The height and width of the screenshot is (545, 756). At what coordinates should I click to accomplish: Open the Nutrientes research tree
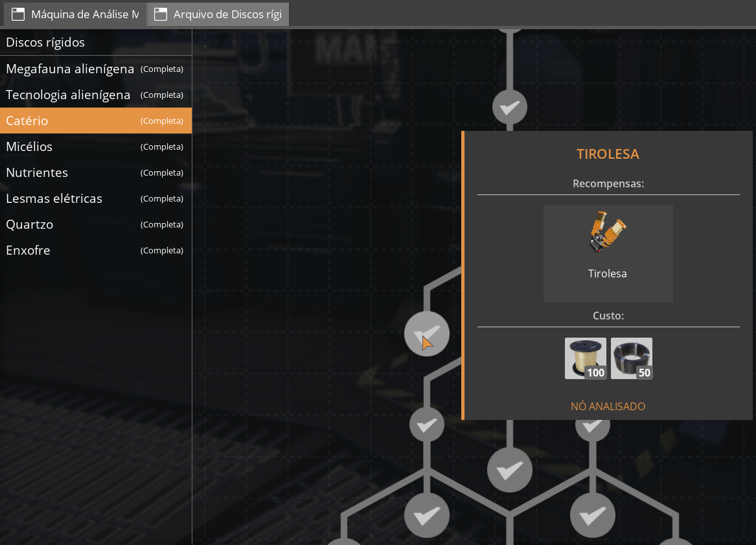pos(96,172)
